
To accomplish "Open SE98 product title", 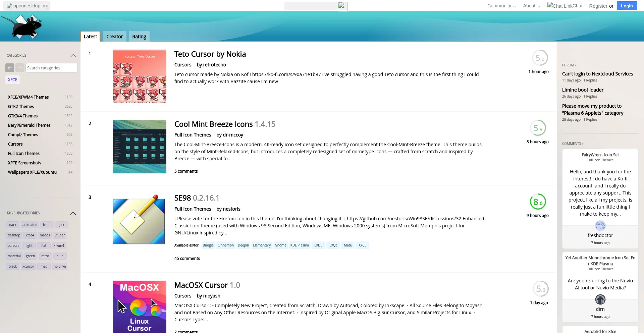I will coord(182,198).
